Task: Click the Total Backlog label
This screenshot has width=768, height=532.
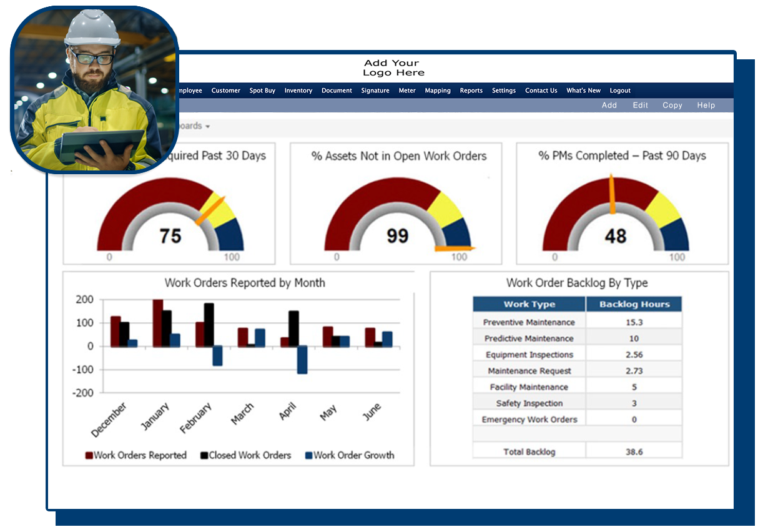Action: 529,451
